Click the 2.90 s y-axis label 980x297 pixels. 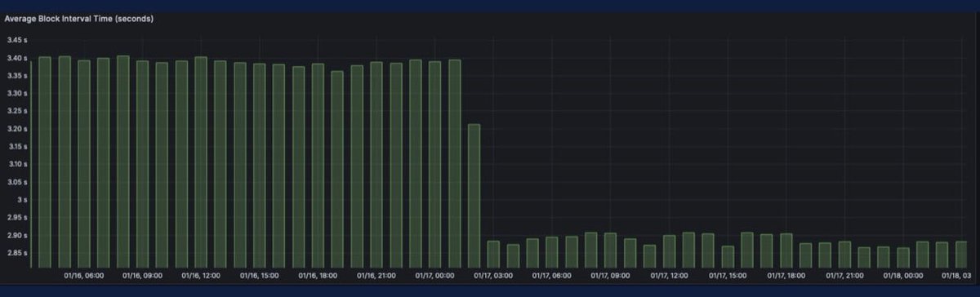tap(17, 235)
